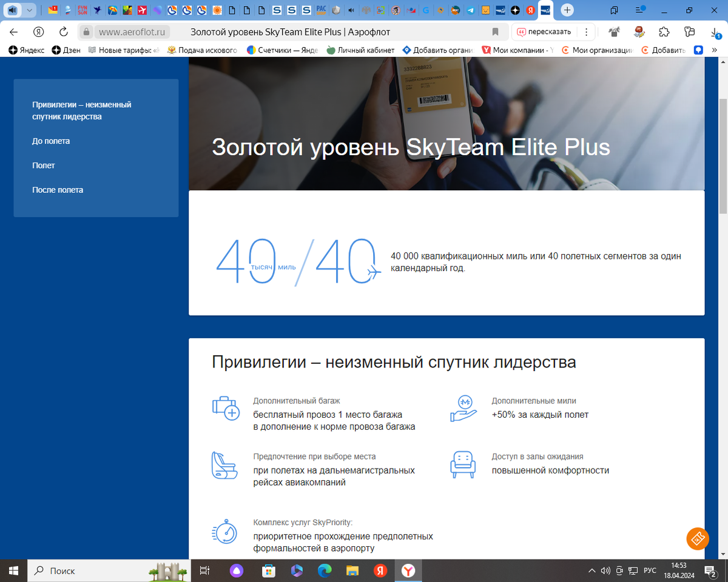Open Task View on the taskbar
The image size is (728, 582).
coord(205,570)
